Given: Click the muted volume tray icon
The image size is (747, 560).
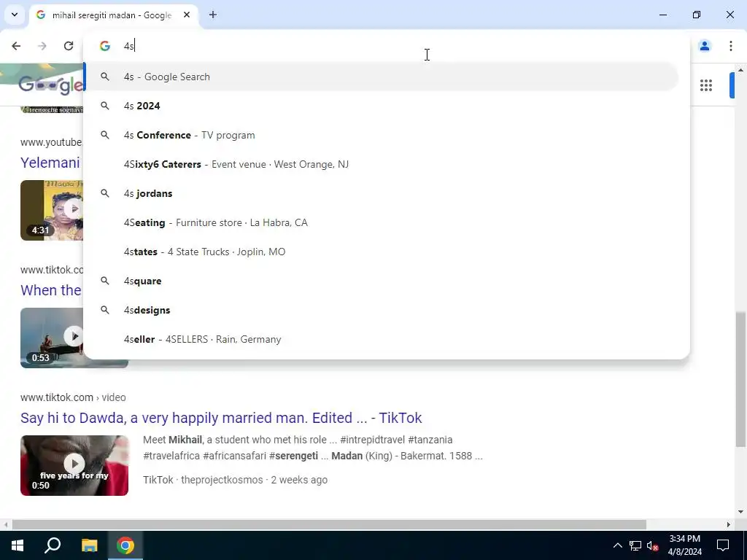Looking at the screenshot, I should click(x=652, y=545).
